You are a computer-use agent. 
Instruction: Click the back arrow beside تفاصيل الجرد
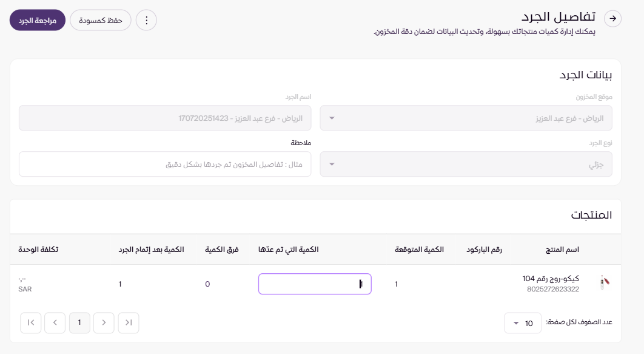614,19
